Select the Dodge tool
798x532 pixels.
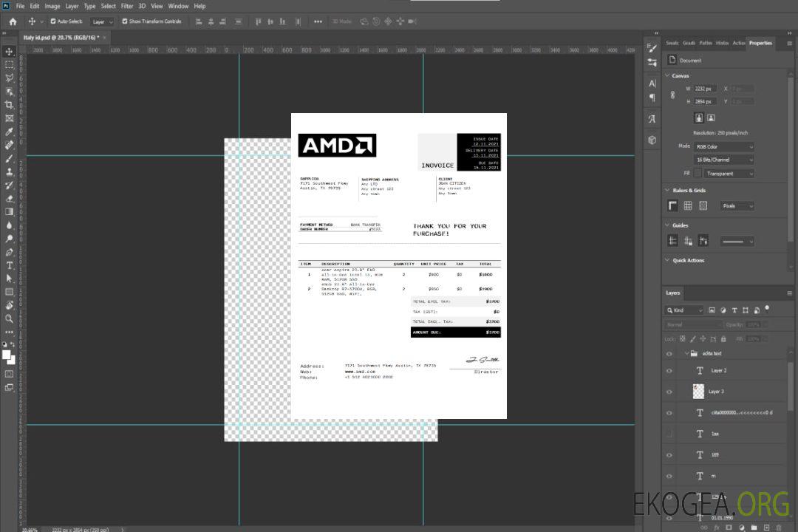point(9,238)
